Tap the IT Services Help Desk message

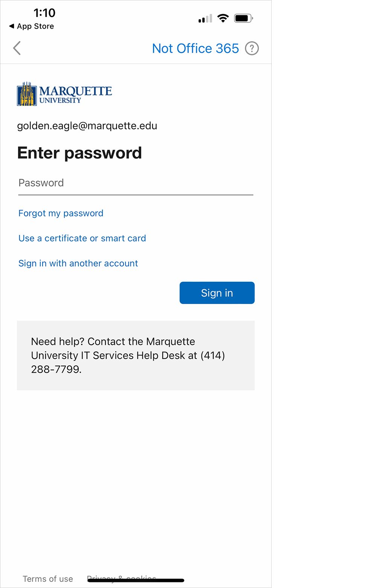128,355
